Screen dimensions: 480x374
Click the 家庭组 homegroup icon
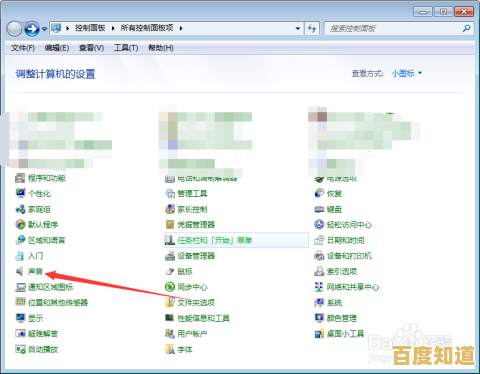20,209
